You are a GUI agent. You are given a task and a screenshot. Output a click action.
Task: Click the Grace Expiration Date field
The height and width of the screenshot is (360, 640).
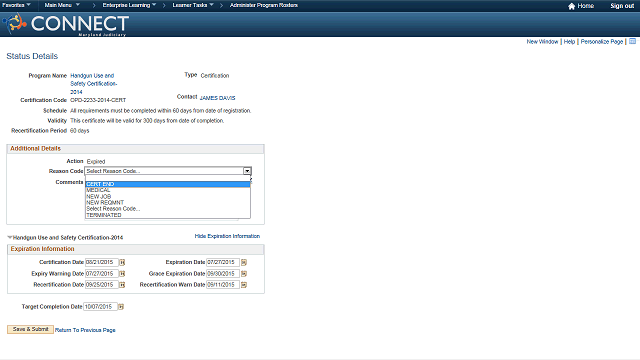pyautogui.click(x=223, y=273)
